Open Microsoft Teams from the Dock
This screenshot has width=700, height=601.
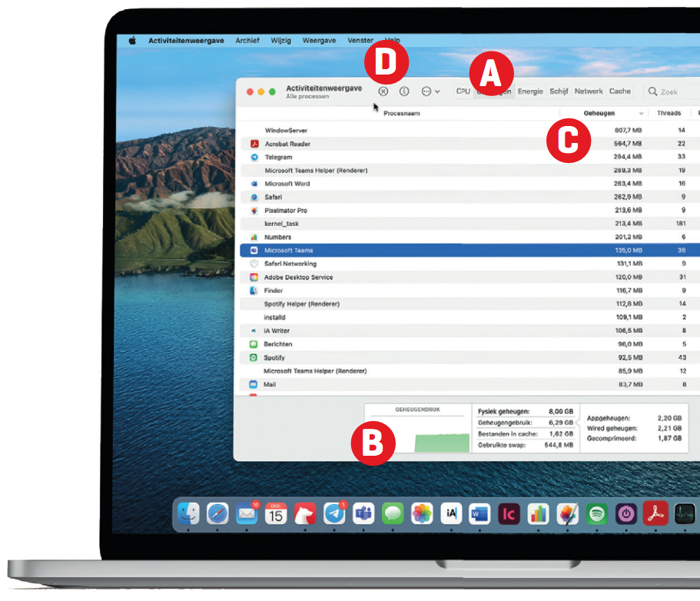click(363, 513)
